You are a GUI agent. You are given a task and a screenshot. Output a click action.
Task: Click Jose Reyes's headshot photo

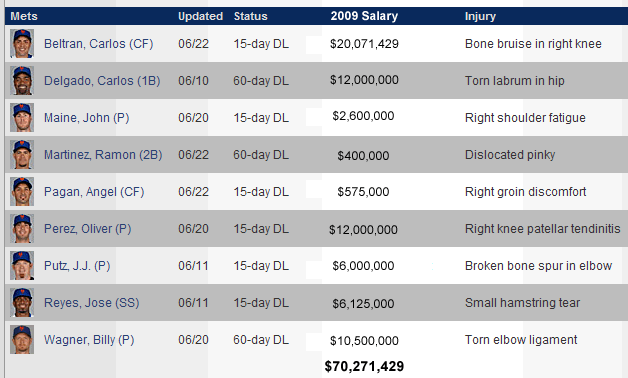tap(22, 303)
